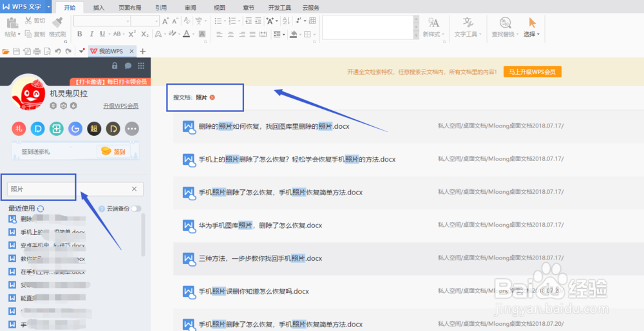Click the 照片 sidebar search field

[75, 189]
